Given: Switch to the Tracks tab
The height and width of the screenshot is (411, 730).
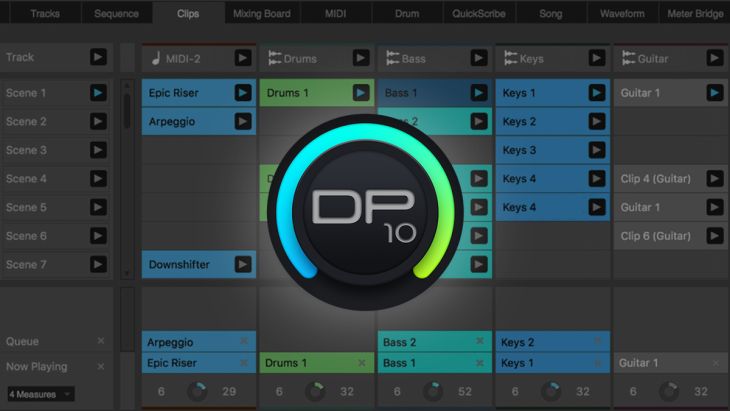Looking at the screenshot, I should pos(45,13).
